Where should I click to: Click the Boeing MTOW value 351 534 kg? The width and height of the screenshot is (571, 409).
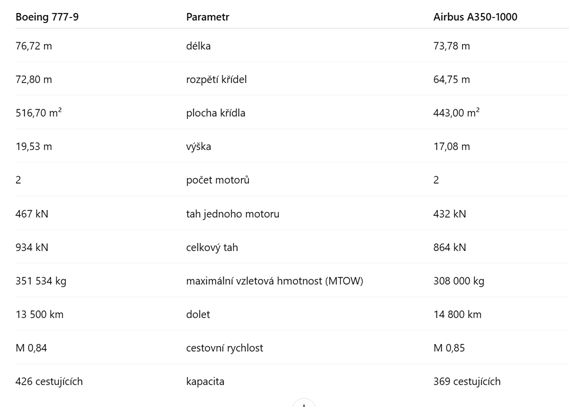pos(41,281)
